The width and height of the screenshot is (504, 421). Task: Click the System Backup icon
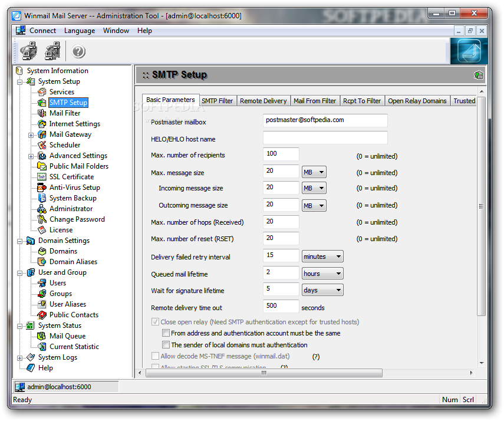click(42, 198)
